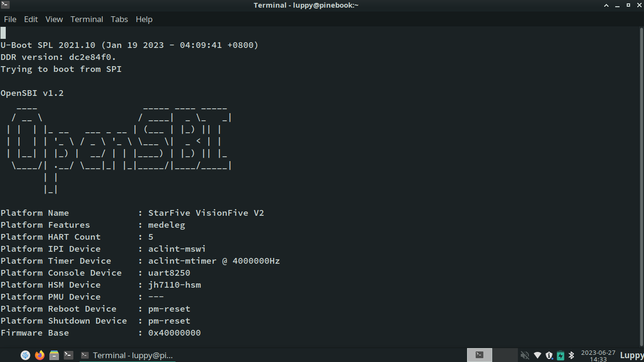Viewport: 644px width, 362px height.
Task: Open the applications menu in the taskbar
Action: click(26, 355)
